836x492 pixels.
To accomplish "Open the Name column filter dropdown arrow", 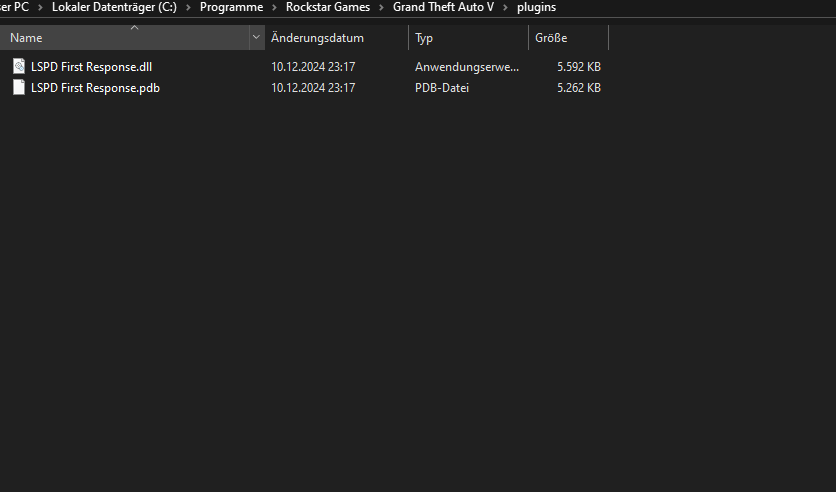I will 257,38.
